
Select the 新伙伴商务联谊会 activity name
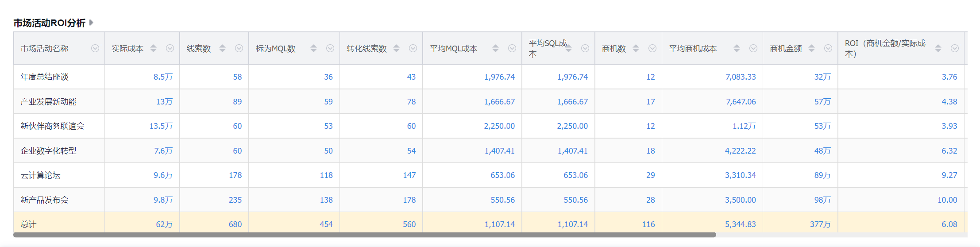click(x=52, y=126)
